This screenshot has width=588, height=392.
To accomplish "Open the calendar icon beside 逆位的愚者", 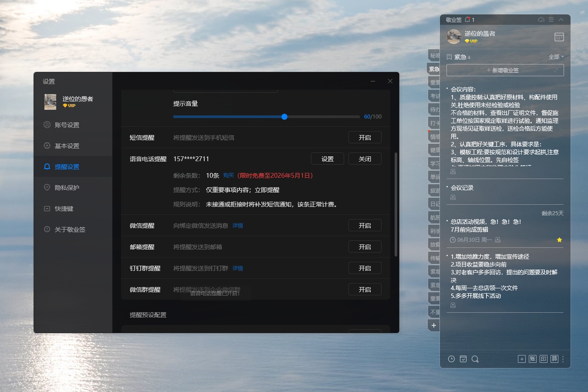I will (559, 37).
